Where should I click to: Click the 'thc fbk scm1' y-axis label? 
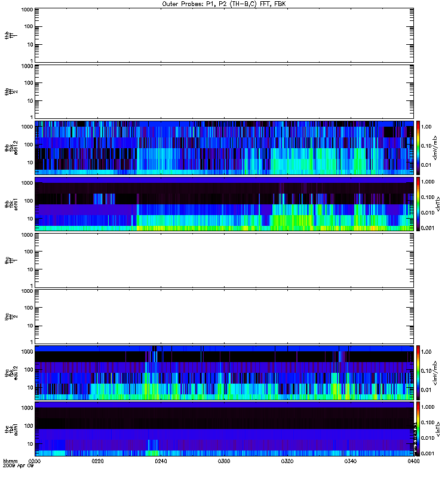(x=11, y=429)
